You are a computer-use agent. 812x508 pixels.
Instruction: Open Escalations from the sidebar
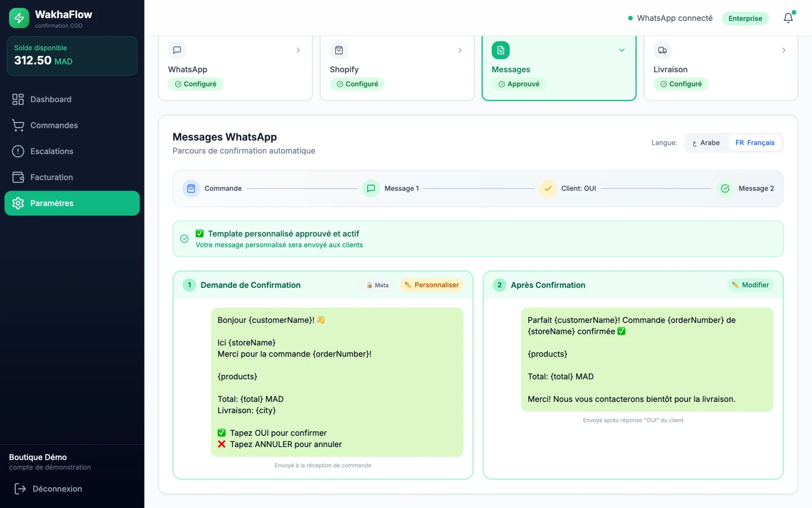[x=72, y=151]
